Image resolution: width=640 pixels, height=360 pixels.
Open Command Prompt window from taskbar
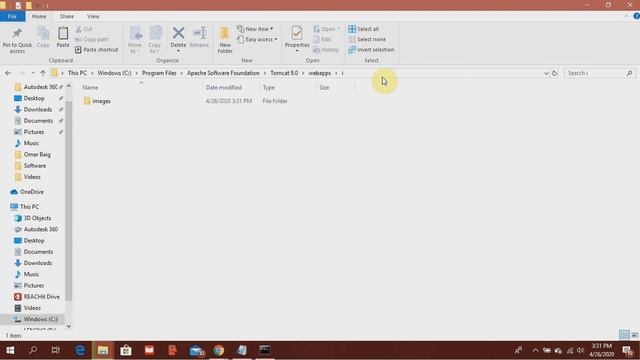pyautogui.click(x=265, y=350)
